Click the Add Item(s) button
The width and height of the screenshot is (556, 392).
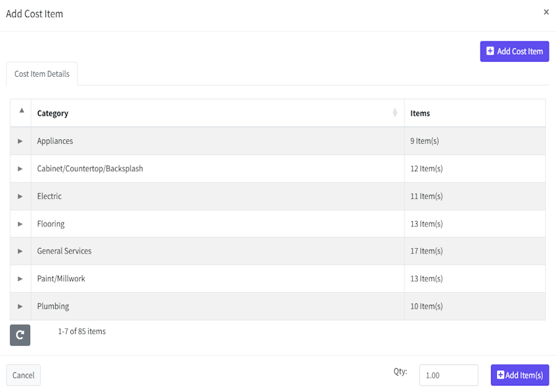point(519,375)
